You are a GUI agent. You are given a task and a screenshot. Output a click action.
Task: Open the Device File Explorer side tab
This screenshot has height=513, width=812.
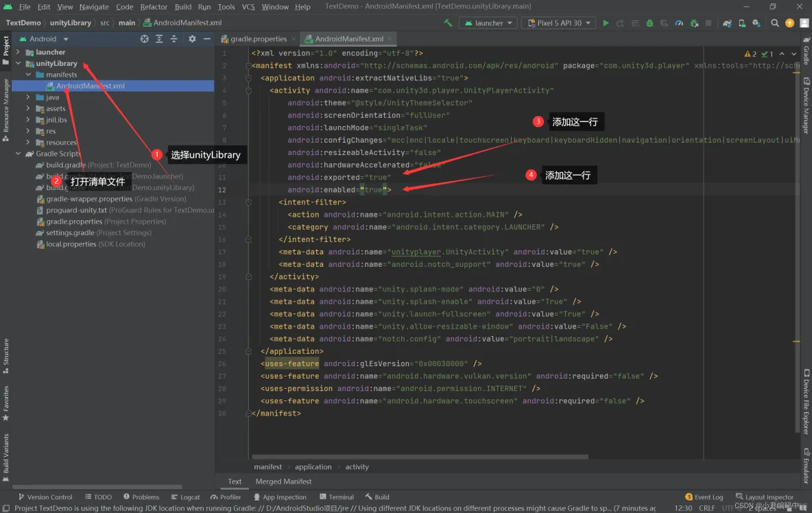click(x=807, y=402)
